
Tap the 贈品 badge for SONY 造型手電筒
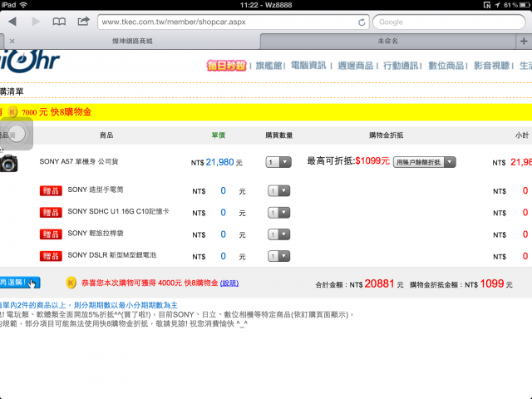point(51,190)
